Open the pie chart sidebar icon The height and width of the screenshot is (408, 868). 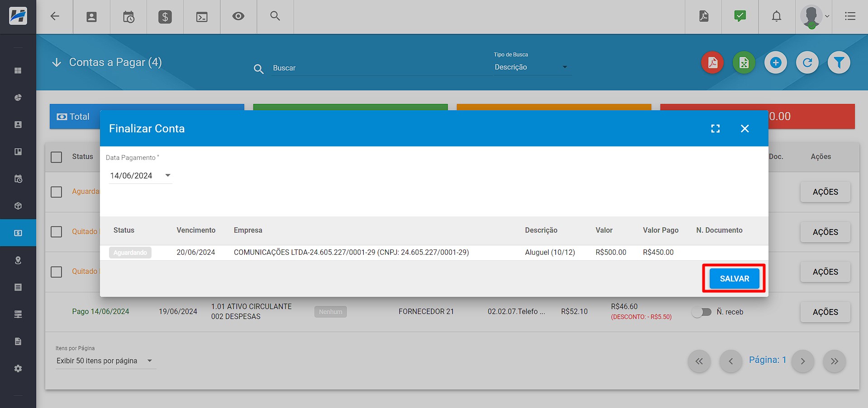(x=18, y=98)
